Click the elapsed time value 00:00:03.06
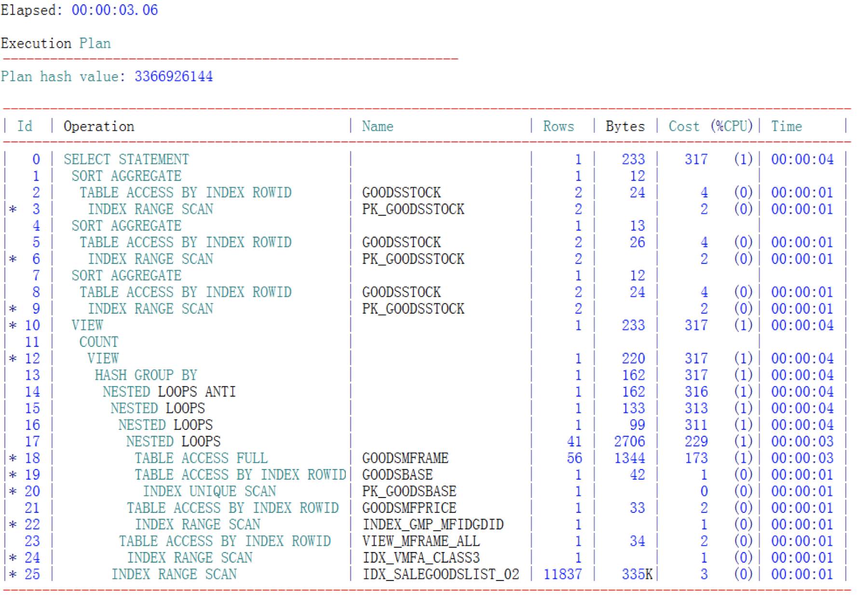The width and height of the screenshot is (868, 608). click(x=115, y=10)
